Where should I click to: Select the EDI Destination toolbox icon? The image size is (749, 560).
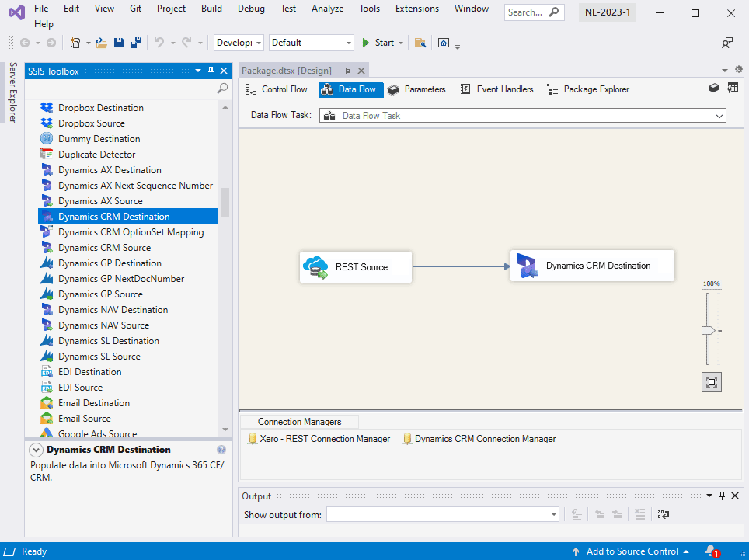click(47, 372)
